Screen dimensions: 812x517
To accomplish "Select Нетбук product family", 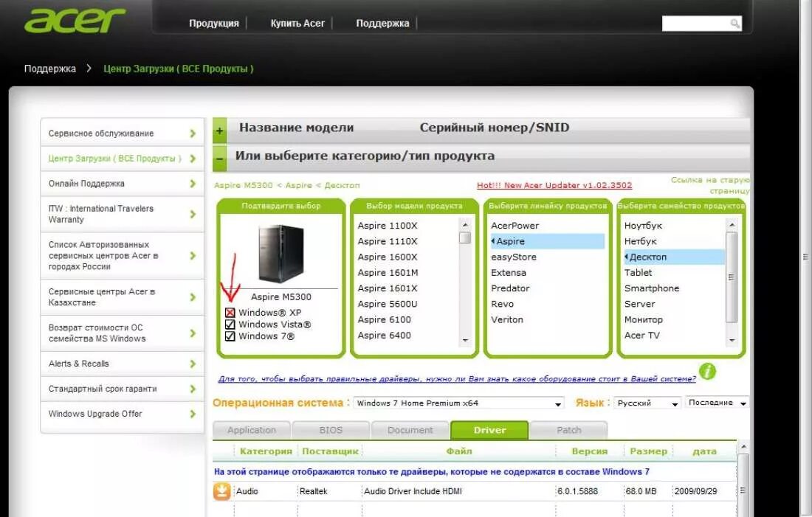I will 641,241.
